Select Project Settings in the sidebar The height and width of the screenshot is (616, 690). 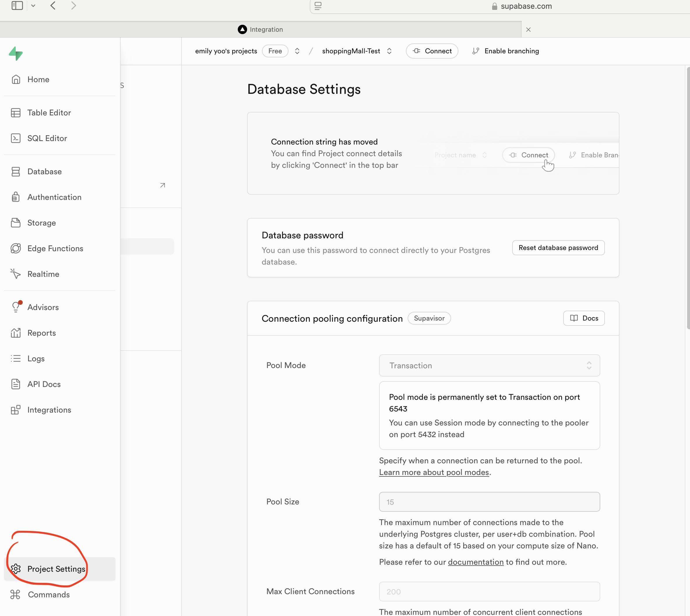[56, 569]
